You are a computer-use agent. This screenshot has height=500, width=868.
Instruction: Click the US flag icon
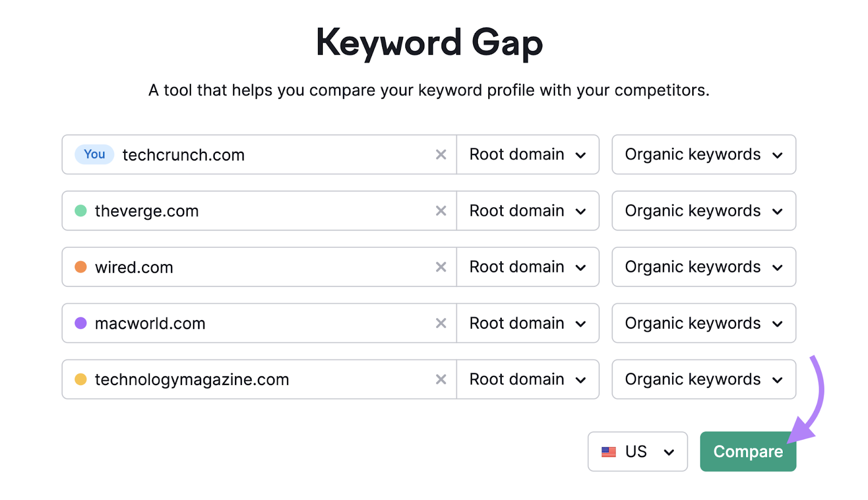(609, 451)
